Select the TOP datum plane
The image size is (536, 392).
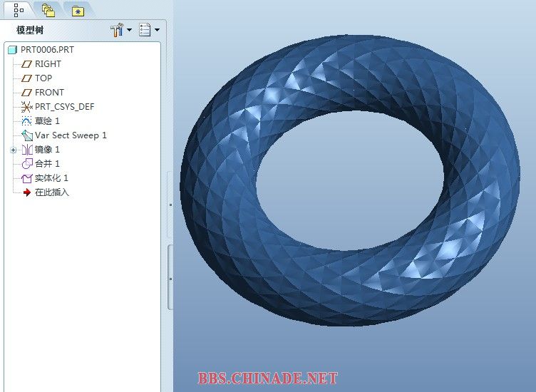[x=43, y=78]
